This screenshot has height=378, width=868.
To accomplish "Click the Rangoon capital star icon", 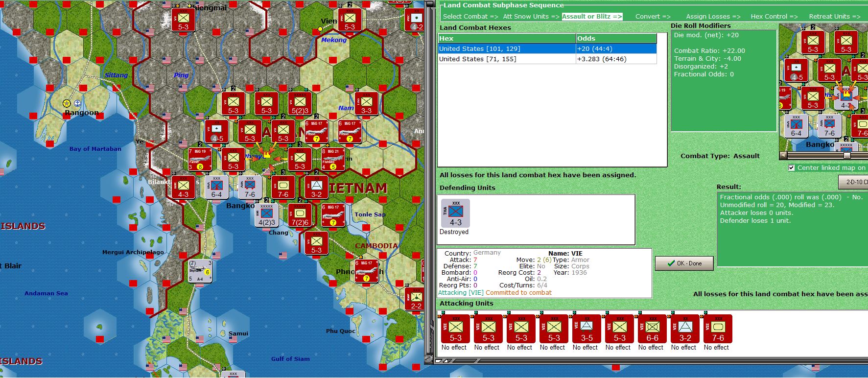I will (67, 103).
